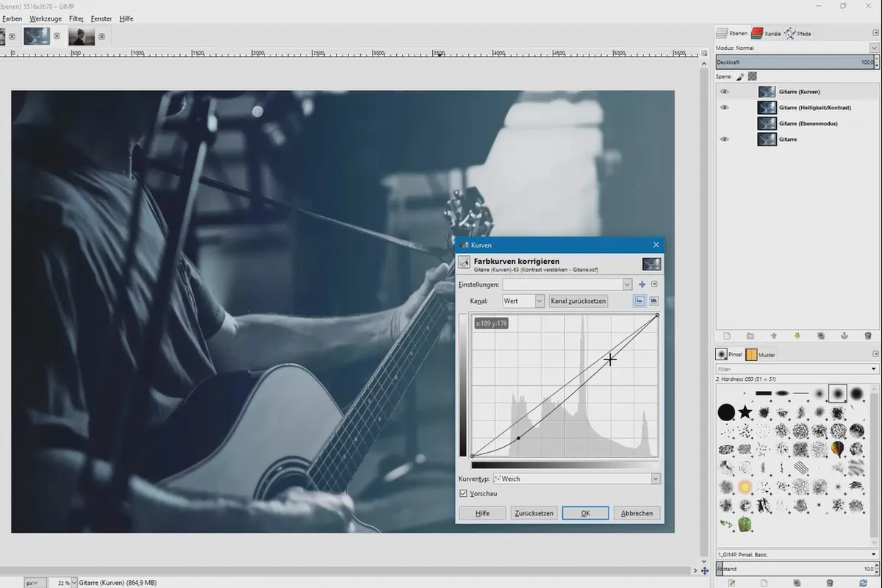Switch to the Kanäle tab
Screen dimensions: 882x588
tap(767, 33)
